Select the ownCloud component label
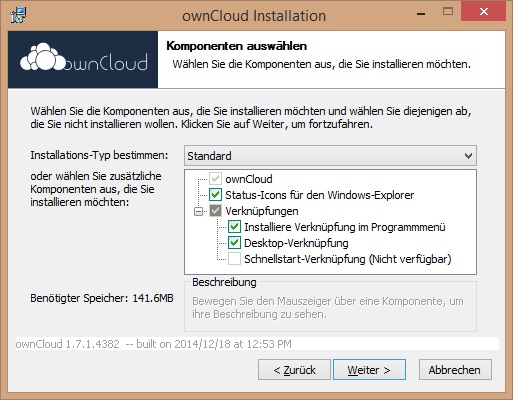 click(249, 179)
